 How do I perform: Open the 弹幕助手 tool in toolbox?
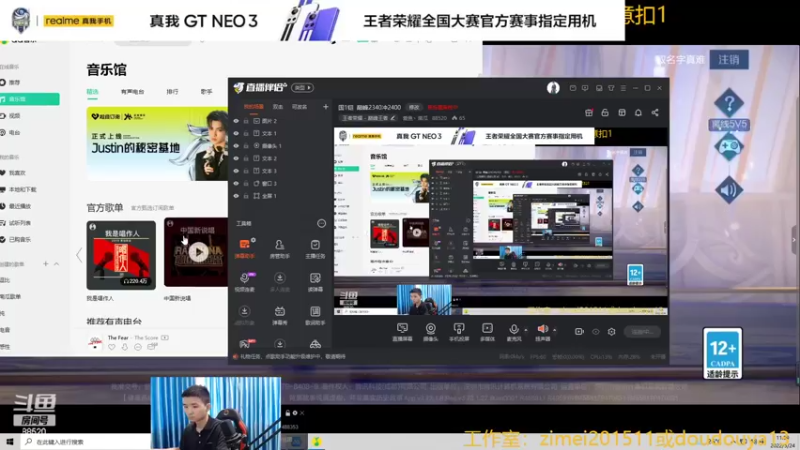[244, 248]
